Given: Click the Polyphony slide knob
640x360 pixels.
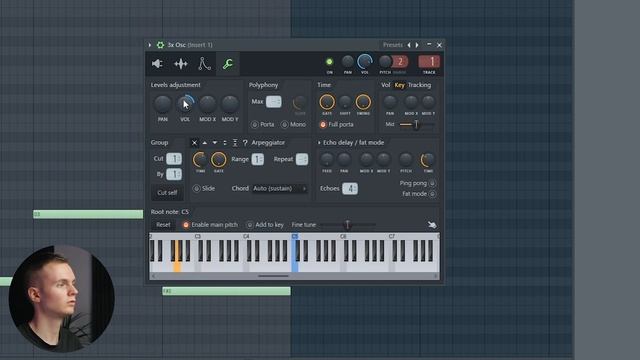Looking at the screenshot, I should (x=300, y=102).
